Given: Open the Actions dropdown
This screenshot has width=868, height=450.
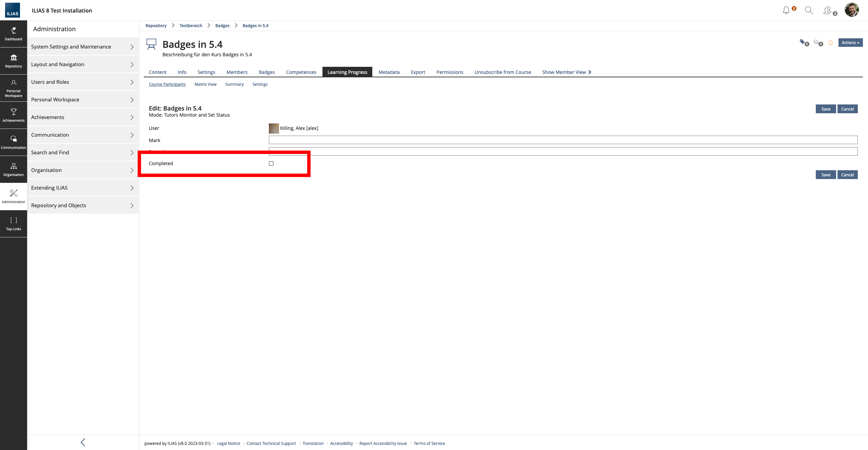Looking at the screenshot, I should [850, 42].
